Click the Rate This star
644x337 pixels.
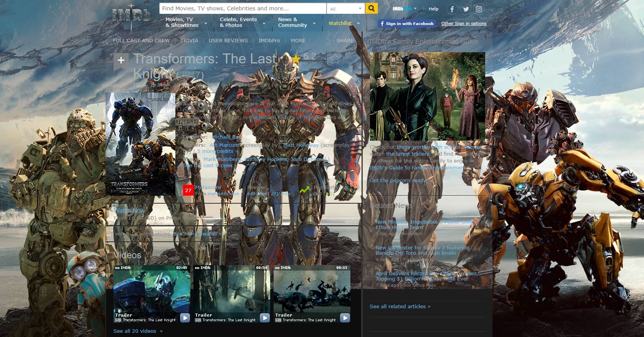[335, 59]
